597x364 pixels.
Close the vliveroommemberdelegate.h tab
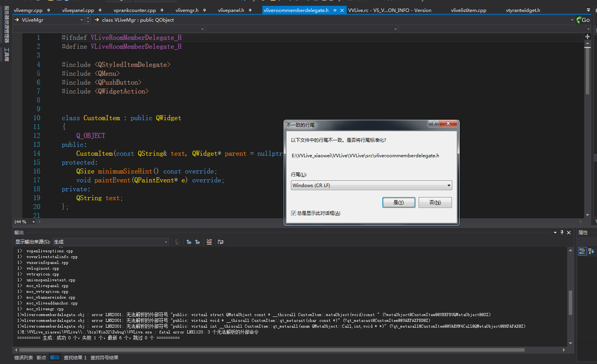pyautogui.click(x=342, y=10)
